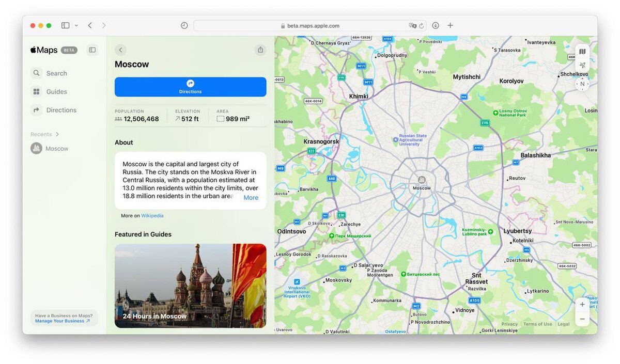The image size is (620, 364).
Task: Share the Moscow place card
Action: pyautogui.click(x=260, y=50)
